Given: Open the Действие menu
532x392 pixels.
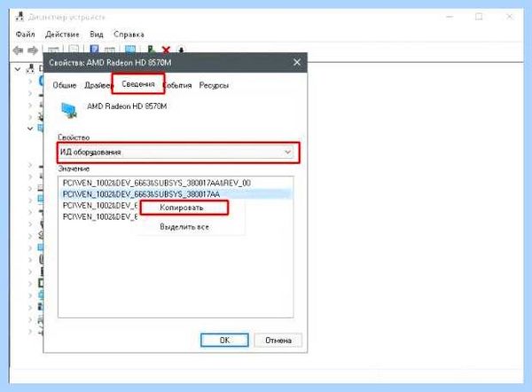Looking at the screenshot, I should pos(62,35).
